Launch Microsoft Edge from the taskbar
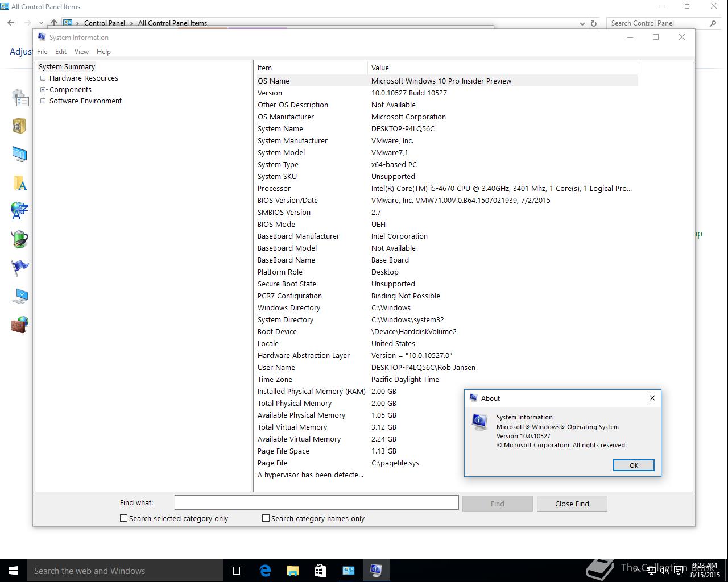This screenshot has width=728, height=582. tap(265, 571)
